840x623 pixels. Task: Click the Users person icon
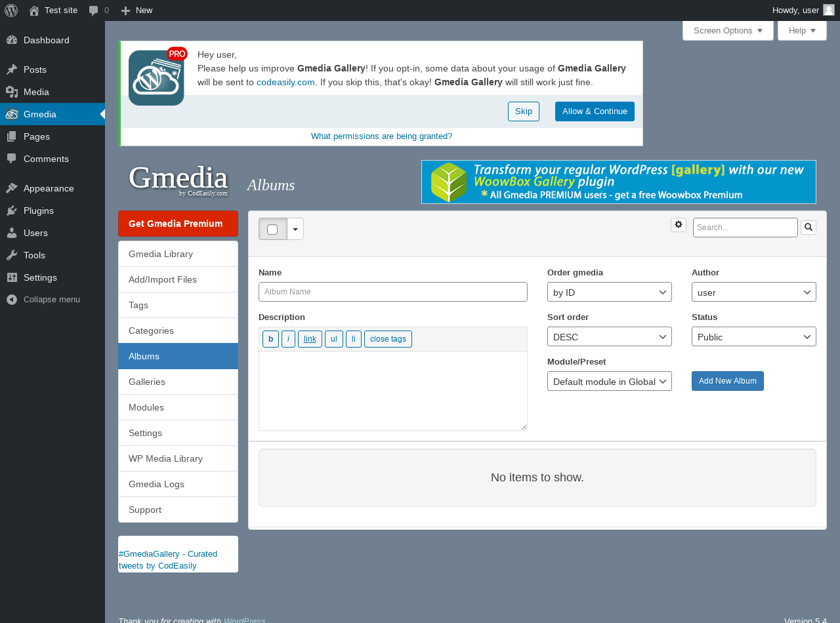pos(12,233)
